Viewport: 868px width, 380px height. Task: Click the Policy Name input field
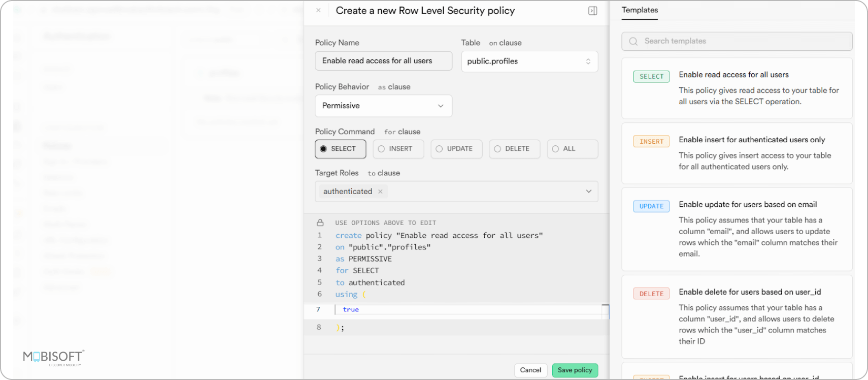pos(383,61)
